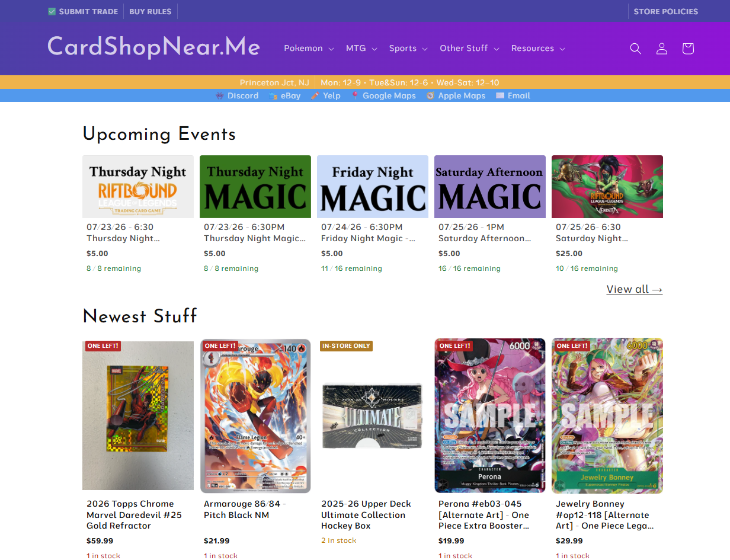The height and width of the screenshot is (560, 730).
Task: Click ONE LEFT badge on Daredevil card
Action: pos(103,345)
